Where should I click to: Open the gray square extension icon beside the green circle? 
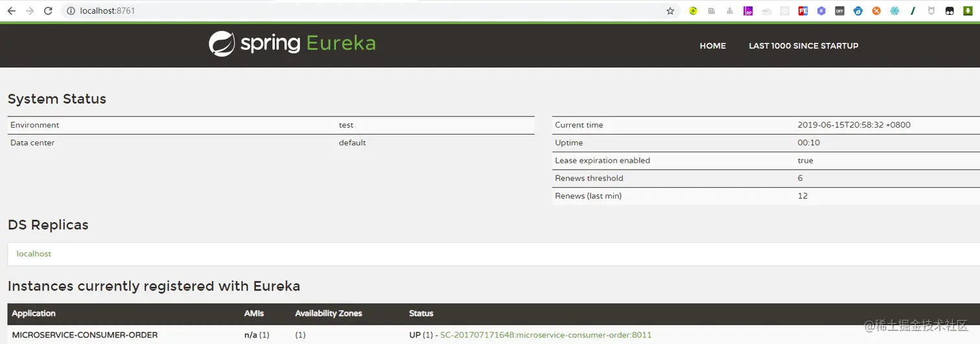coord(711,11)
